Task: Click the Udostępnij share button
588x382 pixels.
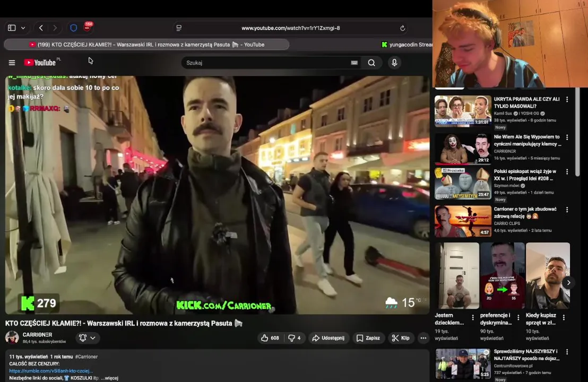Action: [328, 338]
